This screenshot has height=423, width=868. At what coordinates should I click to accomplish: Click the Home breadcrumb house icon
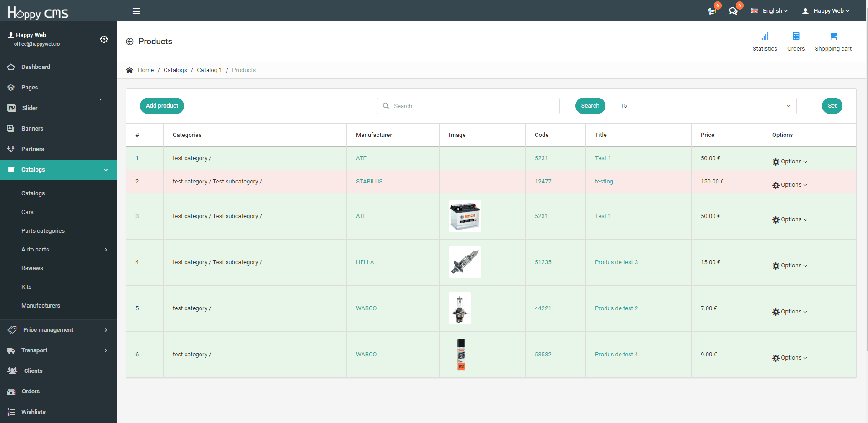click(129, 70)
